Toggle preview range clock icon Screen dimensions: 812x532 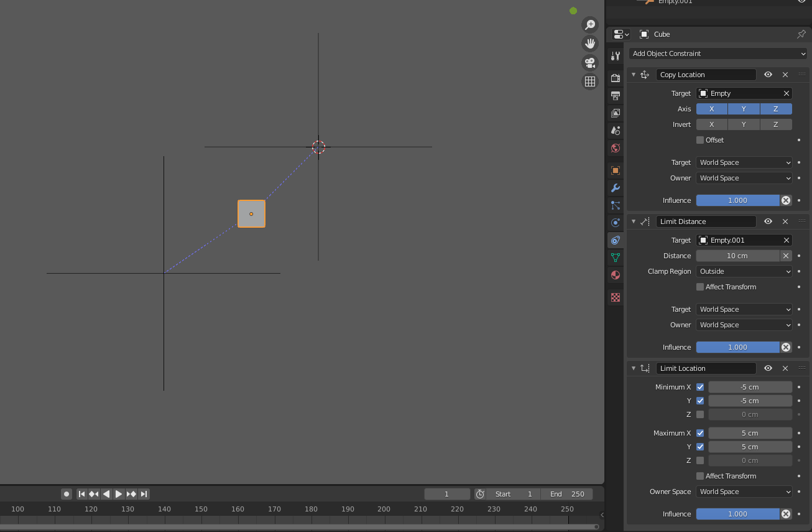pyautogui.click(x=480, y=494)
